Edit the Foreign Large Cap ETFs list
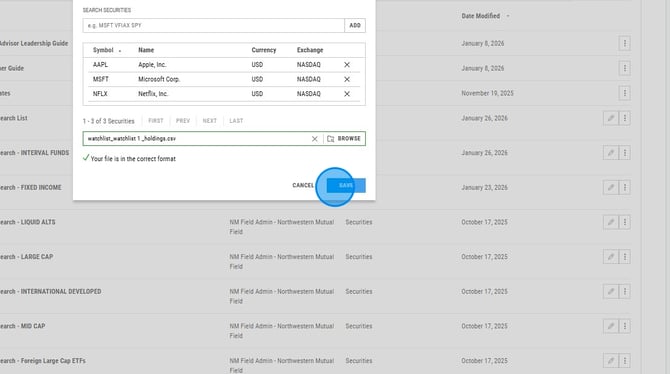This screenshot has width=670, height=374. tap(611, 360)
